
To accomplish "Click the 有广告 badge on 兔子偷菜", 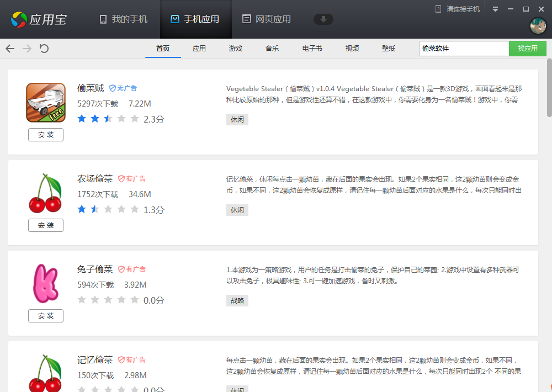I will 132,269.
